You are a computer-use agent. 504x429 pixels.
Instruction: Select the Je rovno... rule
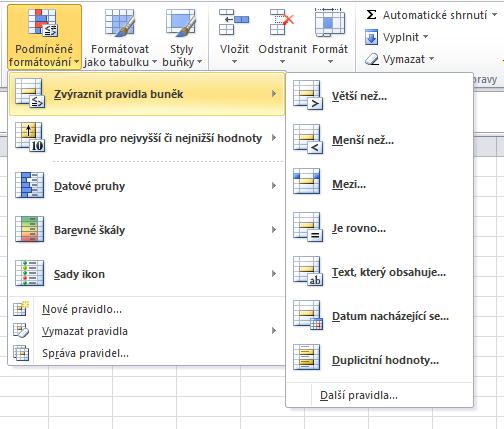(380, 228)
